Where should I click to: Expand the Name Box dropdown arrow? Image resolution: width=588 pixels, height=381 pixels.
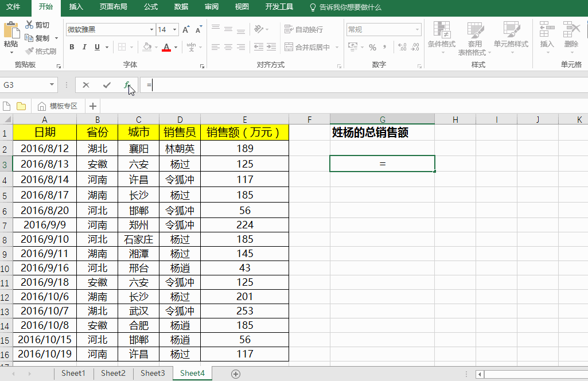52,85
